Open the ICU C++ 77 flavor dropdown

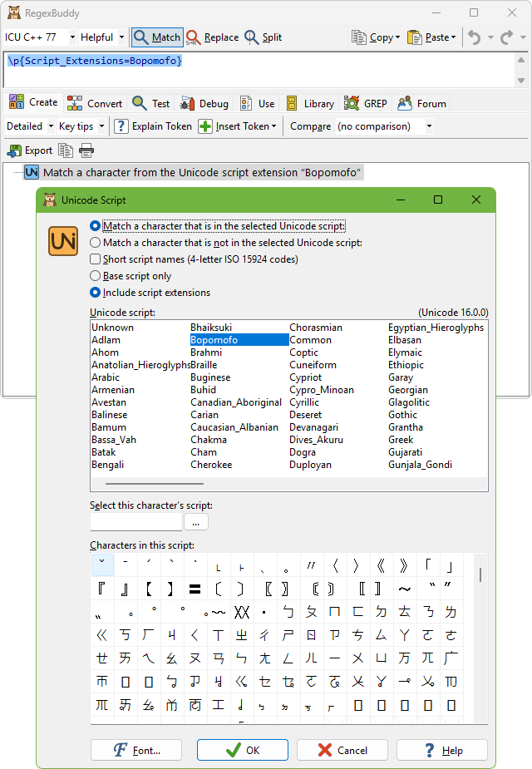(x=72, y=37)
